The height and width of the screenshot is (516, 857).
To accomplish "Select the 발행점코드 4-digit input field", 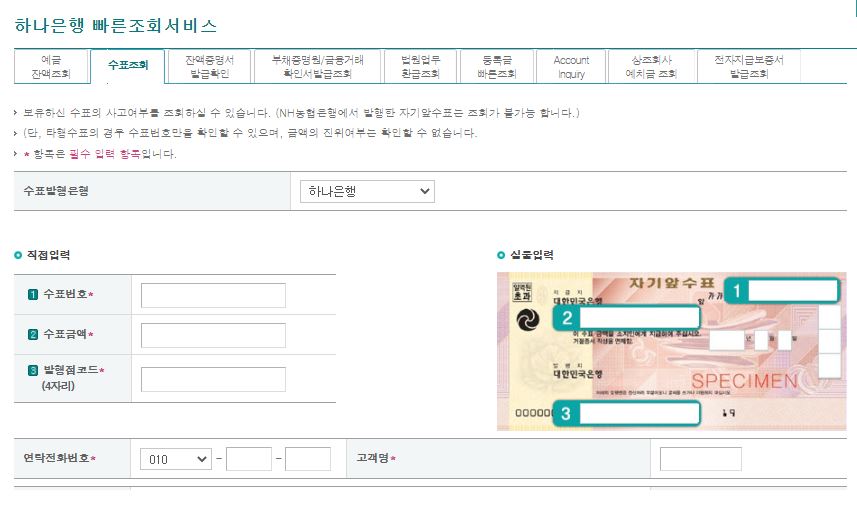I will pos(213,379).
